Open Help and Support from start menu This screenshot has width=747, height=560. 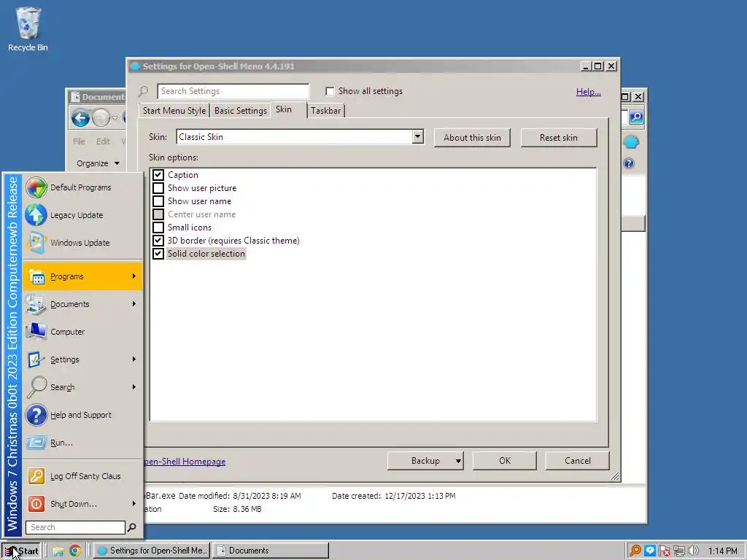(x=82, y=415)
